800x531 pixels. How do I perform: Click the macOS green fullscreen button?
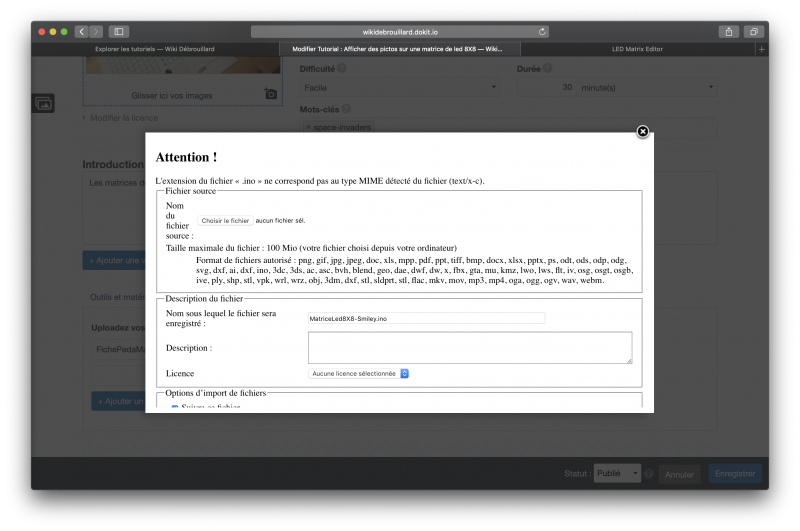[x=64, y=32]
